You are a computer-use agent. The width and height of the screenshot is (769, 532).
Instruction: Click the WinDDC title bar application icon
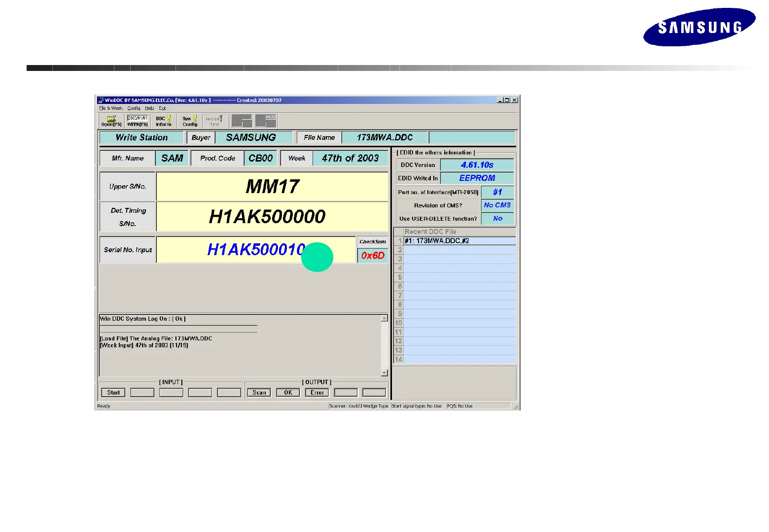click(x=101, y=100)
